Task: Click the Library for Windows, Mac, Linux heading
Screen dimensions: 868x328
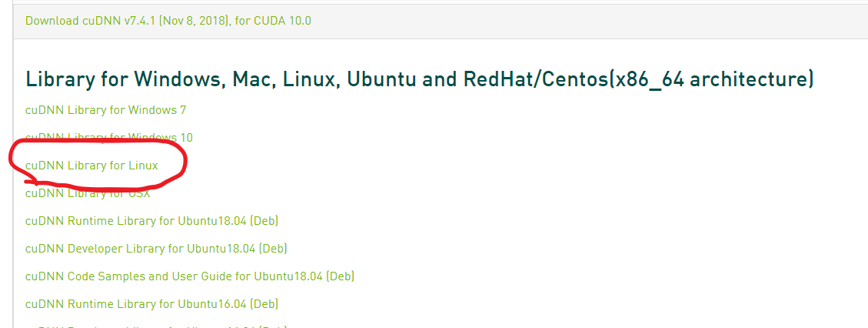Action: [x=420, y=79]
